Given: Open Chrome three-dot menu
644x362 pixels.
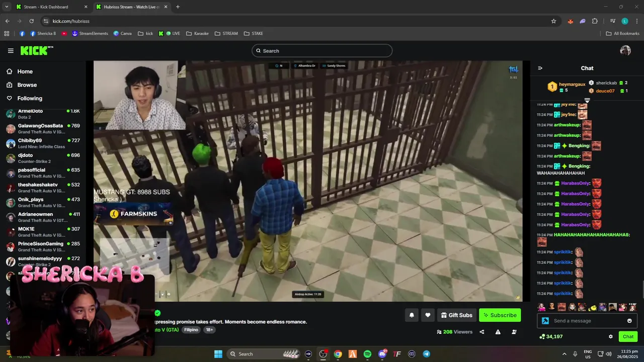Looking at the screenshot, I should point(637,21).
